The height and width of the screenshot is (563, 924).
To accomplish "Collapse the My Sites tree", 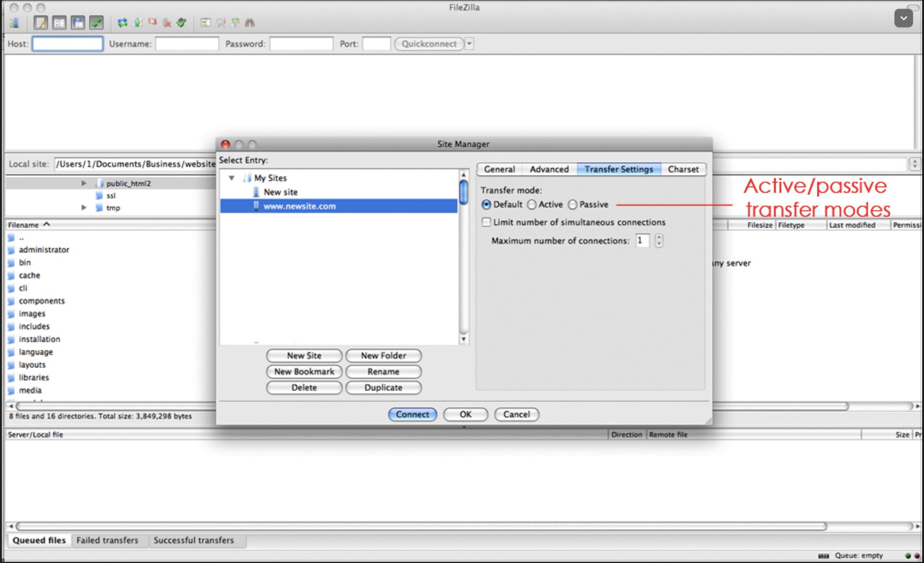I will pyautogui.click(x=231, y=178).
